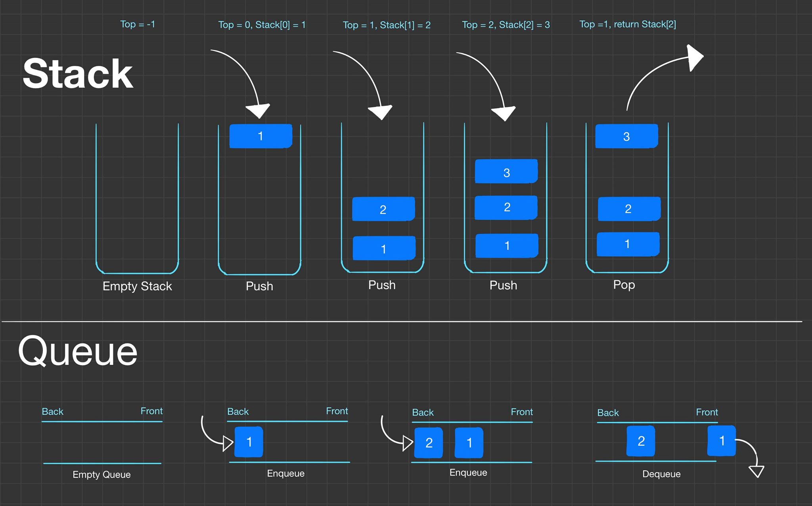
Task: Select block 3 leaving the Pop stack
Action: click(626, 136)
